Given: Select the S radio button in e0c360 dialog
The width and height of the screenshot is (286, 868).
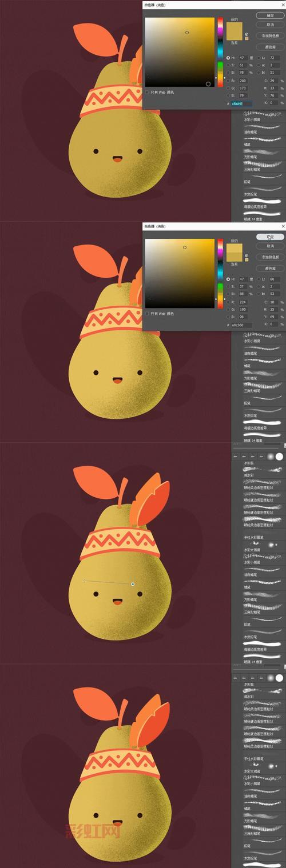Looking at the screenshot, I should tap(228, 286).
